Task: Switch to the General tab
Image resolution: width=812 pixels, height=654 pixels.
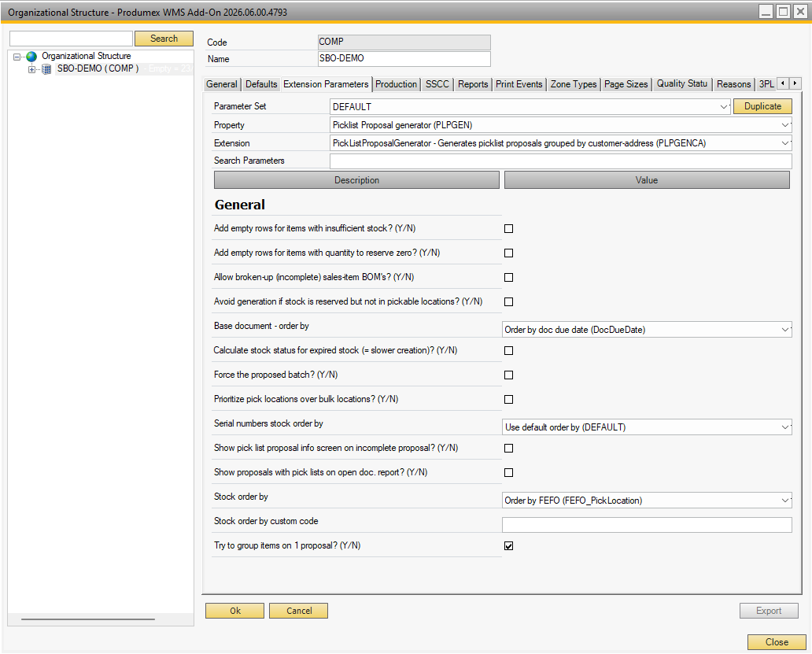Action: coord(222,84)
